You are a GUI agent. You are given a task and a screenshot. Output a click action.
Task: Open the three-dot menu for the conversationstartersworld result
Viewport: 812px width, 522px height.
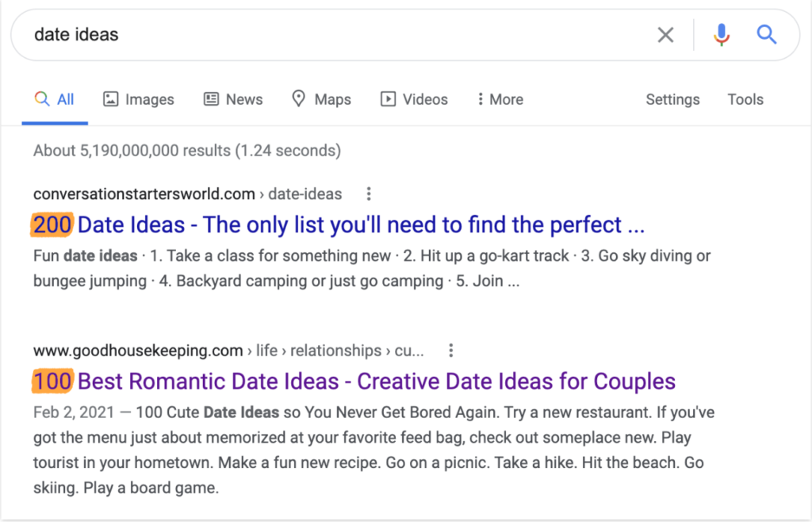[x=368, y=194]
